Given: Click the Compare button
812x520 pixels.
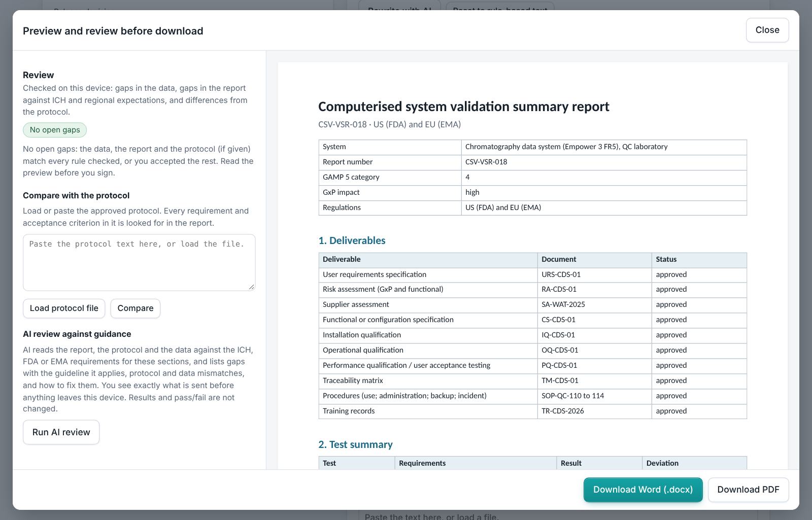Looking at the screenshot, I should pos(136,308).
